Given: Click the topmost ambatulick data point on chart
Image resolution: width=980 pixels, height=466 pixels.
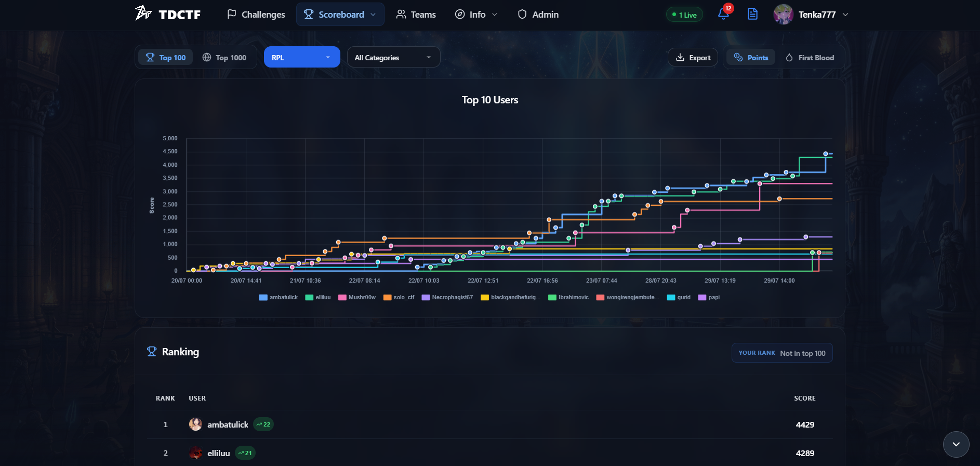Looking at the screenshot, I should [826, 154].
